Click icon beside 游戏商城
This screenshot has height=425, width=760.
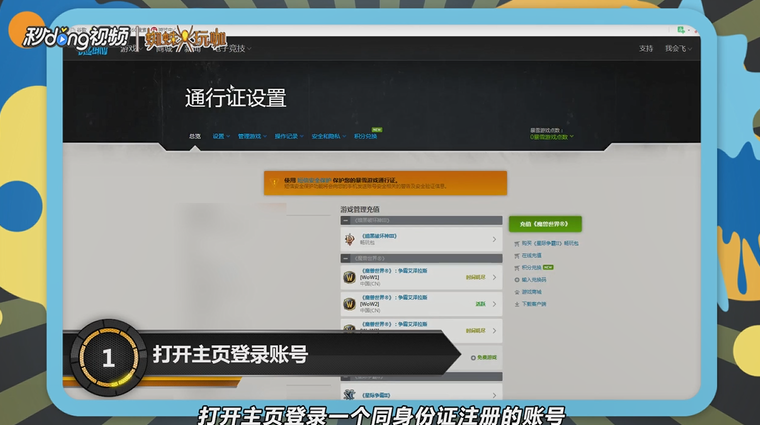coord(517,292)
